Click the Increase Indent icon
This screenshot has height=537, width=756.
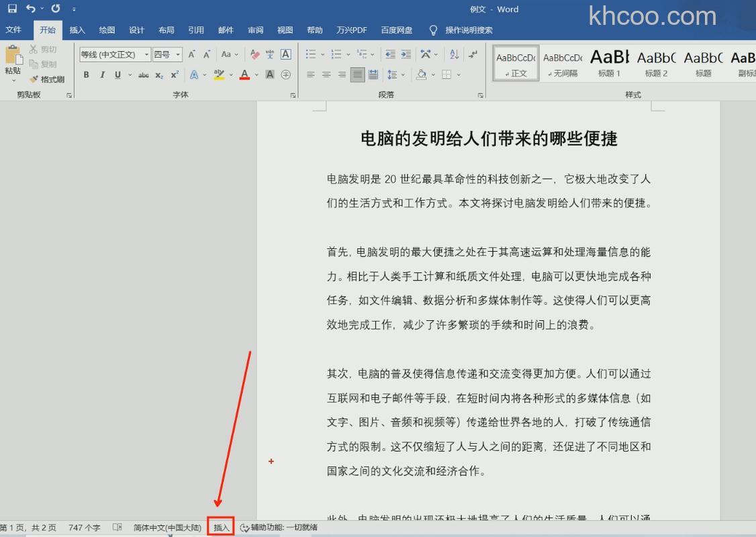(x=406, y=54)
